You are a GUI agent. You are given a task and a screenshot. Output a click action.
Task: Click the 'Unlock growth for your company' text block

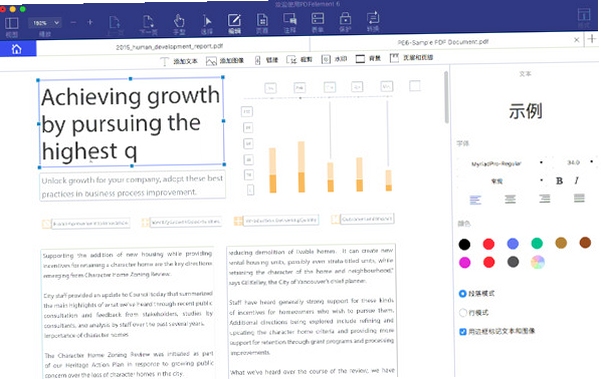(x=133, y=186)
